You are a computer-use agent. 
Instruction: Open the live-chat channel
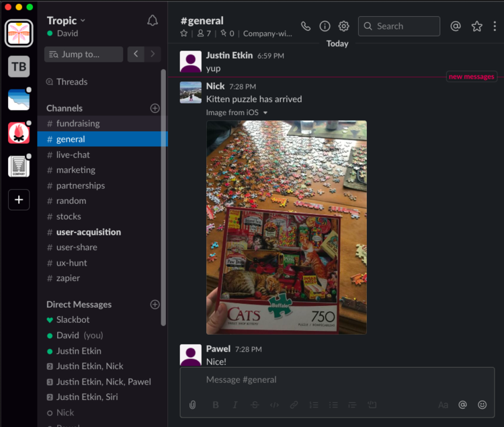click(x=102, y=155)
